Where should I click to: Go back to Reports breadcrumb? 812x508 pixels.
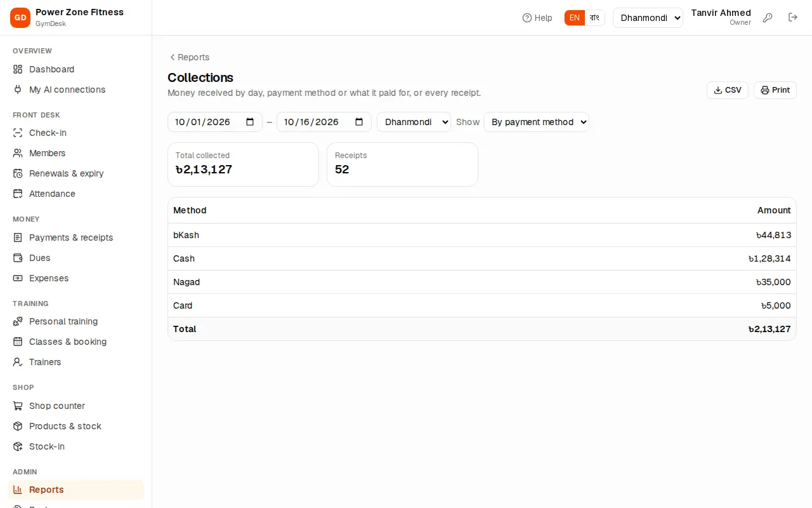pos(189,57)
